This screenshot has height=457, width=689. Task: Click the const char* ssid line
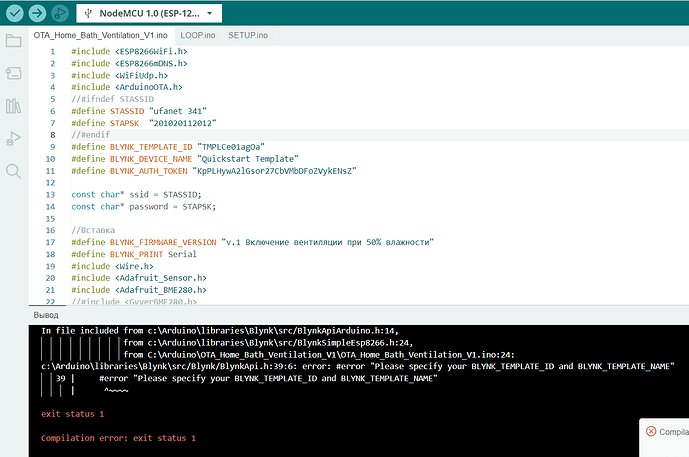coord(136,194)
